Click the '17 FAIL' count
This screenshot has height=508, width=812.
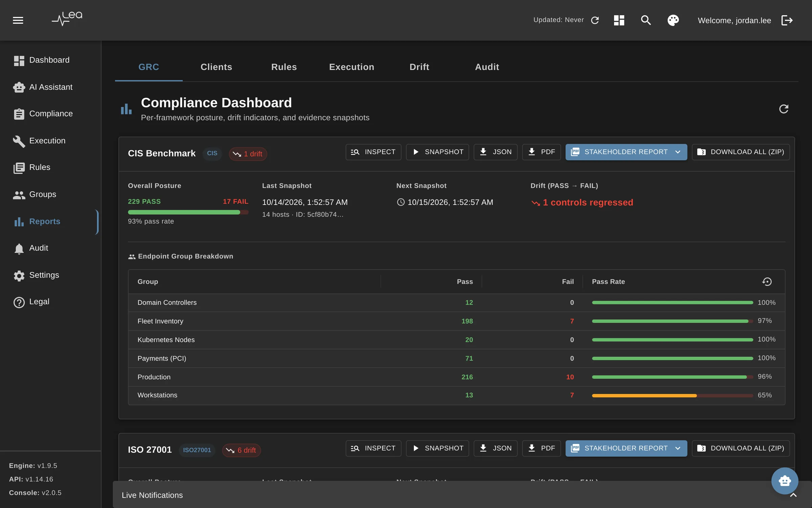[x=235, y=202]
